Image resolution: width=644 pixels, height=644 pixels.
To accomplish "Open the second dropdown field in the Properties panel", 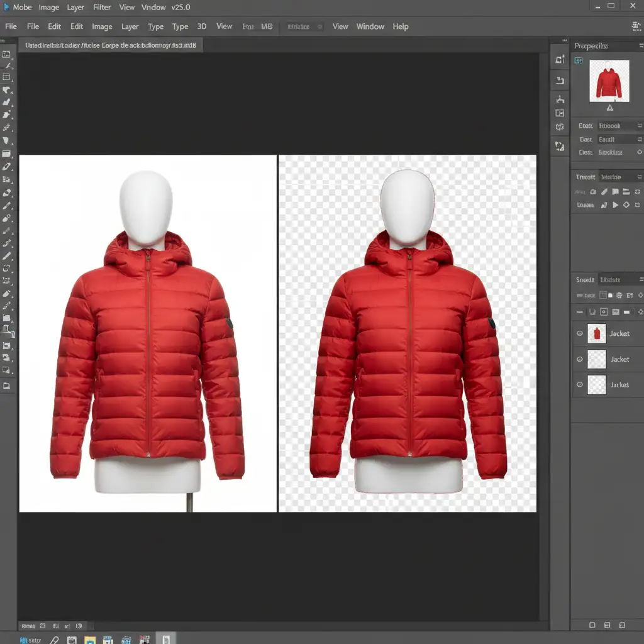I will (x=619, y=139).
